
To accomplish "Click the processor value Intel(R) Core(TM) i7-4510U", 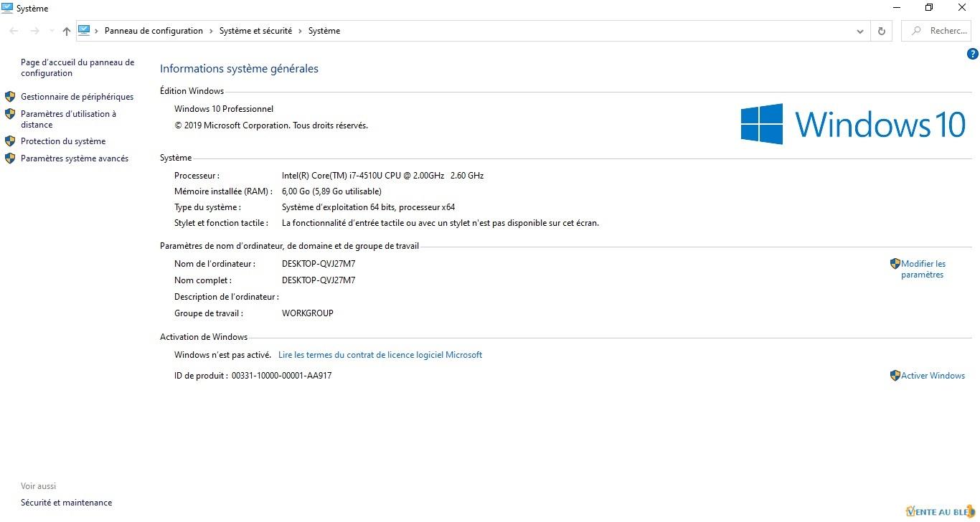I will (382, 176).
